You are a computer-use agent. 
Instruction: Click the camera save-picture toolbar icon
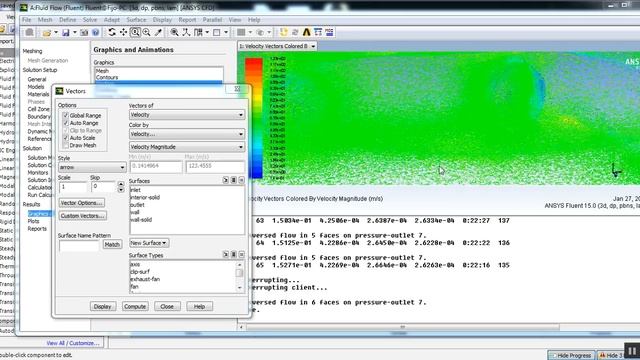click(84, 33)
